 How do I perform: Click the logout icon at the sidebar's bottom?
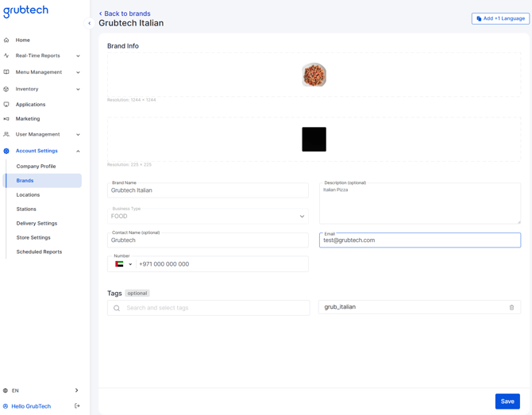pyautogui.click(x=77, y=405)
